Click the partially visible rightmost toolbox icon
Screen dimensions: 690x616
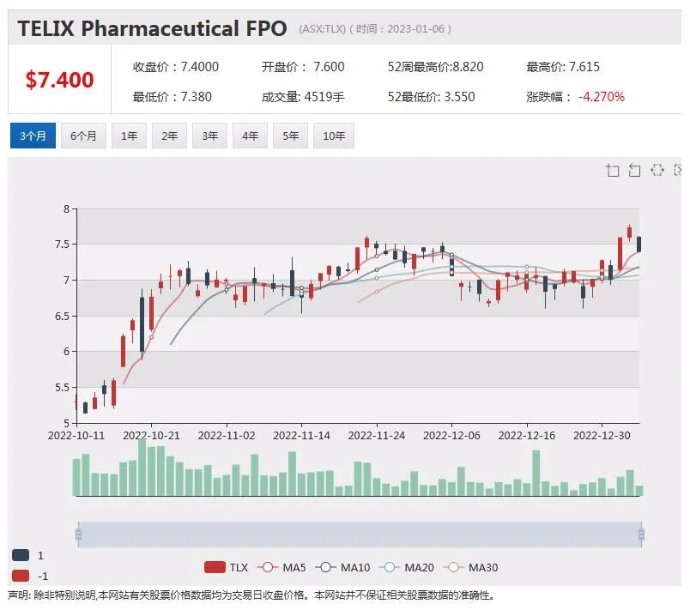[678, 170]
